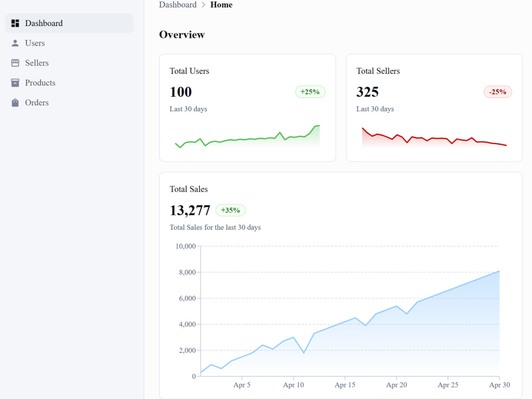Screen dimensions: 532x399
Task: Click the red Total Sellers sparkline chart
Action: (434, 137)
